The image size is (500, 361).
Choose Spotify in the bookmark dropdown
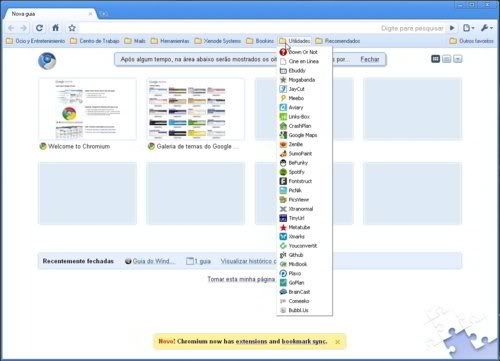tap(292, 172)
